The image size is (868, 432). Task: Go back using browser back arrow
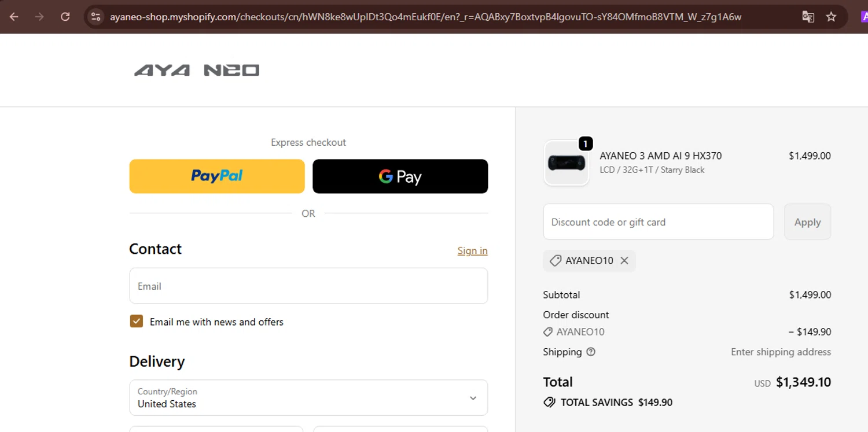[x=14, y=17]
